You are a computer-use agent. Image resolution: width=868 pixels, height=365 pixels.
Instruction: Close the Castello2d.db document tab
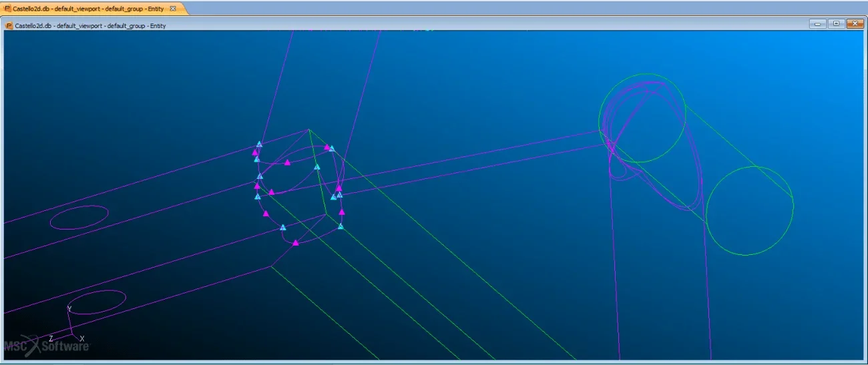pos(173,9)
